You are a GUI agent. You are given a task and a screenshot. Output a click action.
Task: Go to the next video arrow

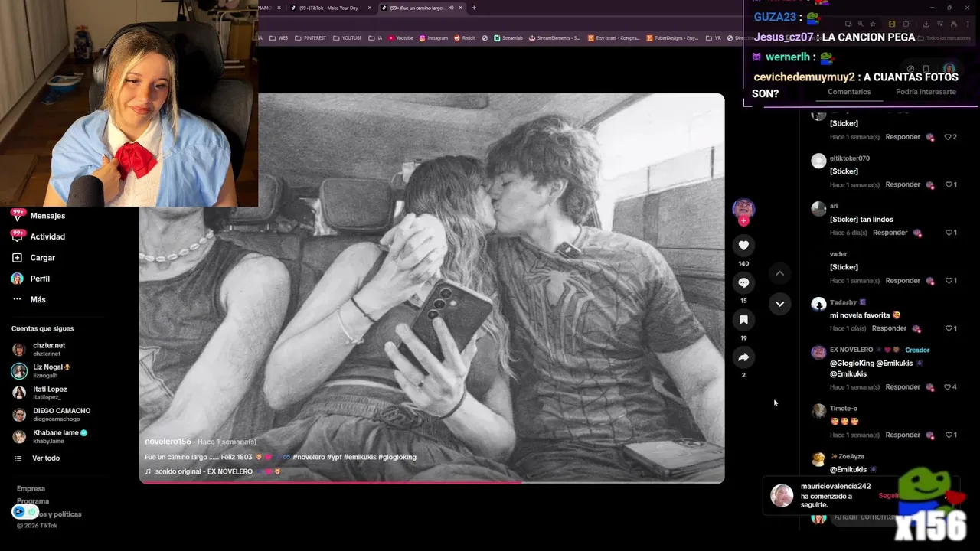[779, 304]
